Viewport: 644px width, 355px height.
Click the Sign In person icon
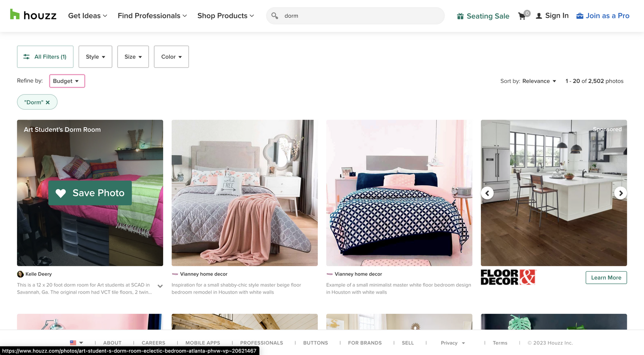coord(538,15)
